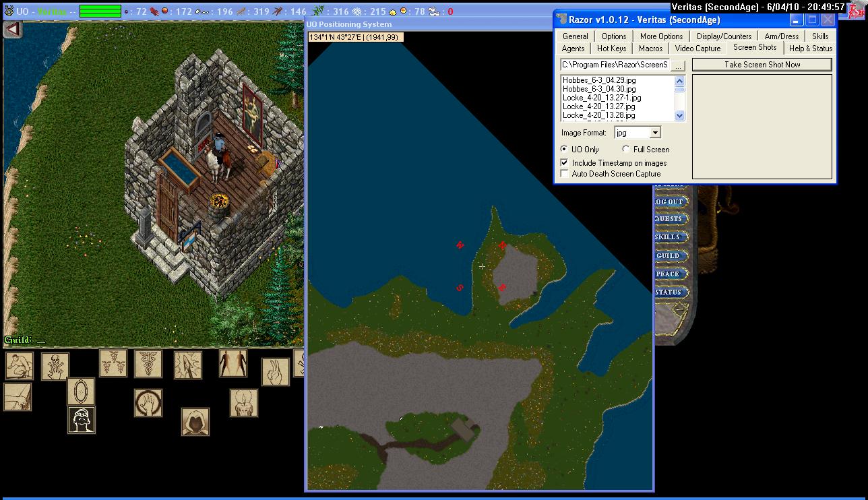Screen dimensions: 868x500
Task: Select the Full Screen radio button
Action: [626, 150]
